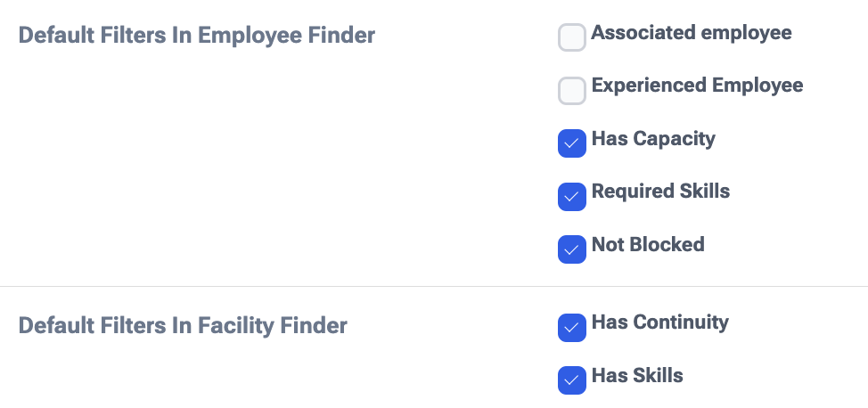Image resolution: width=868 pixels, height=408 pixels.
Task: Click the 'Associated employee' label text
Action: [691, 33]
